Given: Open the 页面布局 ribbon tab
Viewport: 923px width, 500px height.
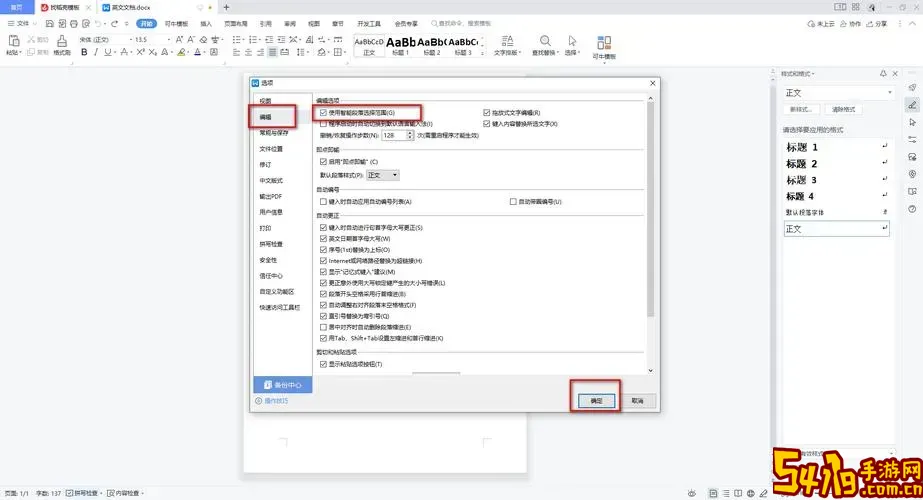Looking at the screenshot, I should click(235, 24).
